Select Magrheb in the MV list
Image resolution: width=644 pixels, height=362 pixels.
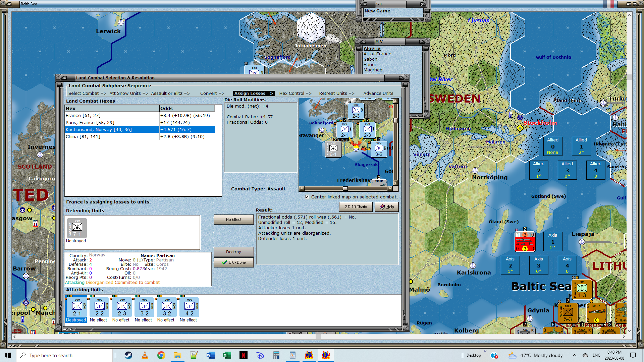pyautogui.click(x=373, y=70)
